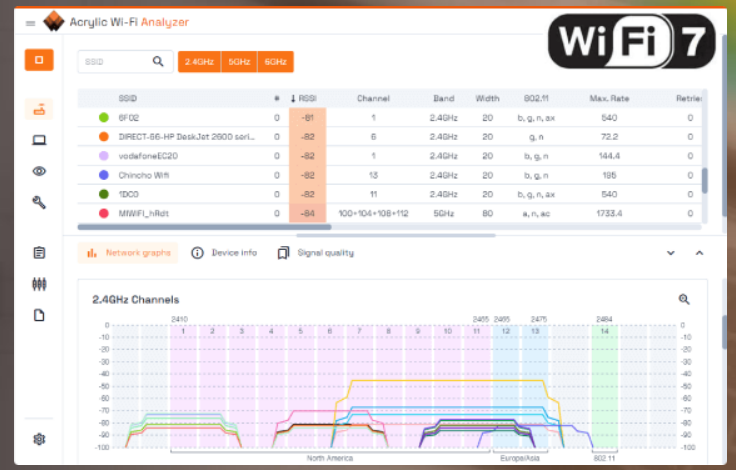Open the settings gear icon

tap(39, 439)
